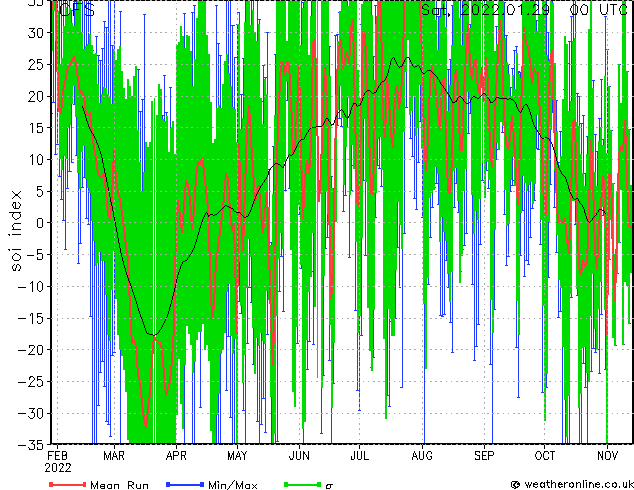Screen dimensions: 634x490
Task: Click the MAY month label on the x-axis
Action: (x=237, y=456)
